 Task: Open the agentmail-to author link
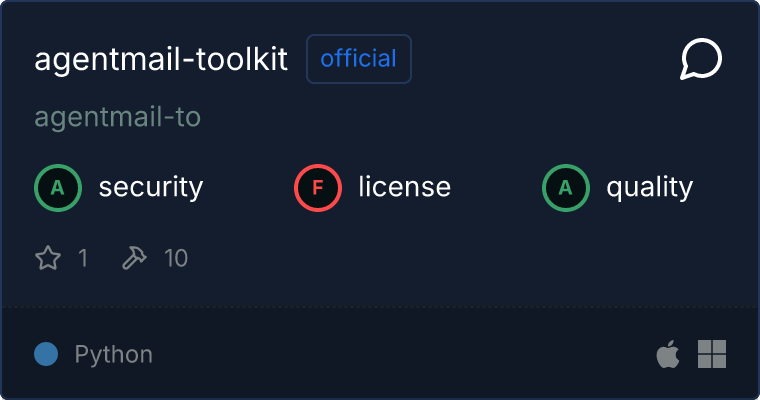click(x=117, y=118)
